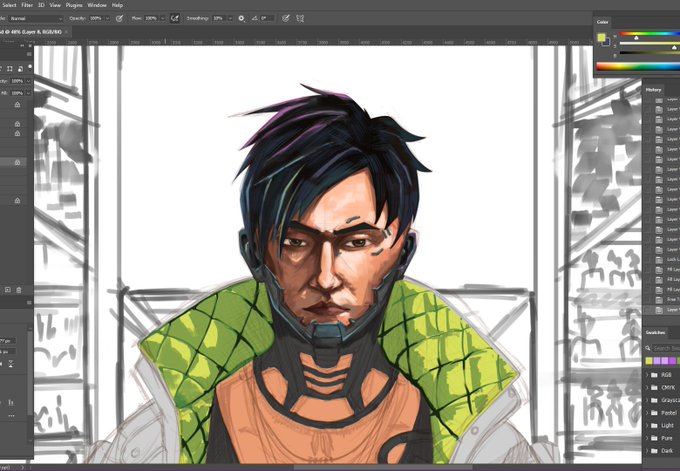Viewport: 680px width, 471px height.
Task: Open the Window menu
Action: pyautogui.click(x=97, y=5)
